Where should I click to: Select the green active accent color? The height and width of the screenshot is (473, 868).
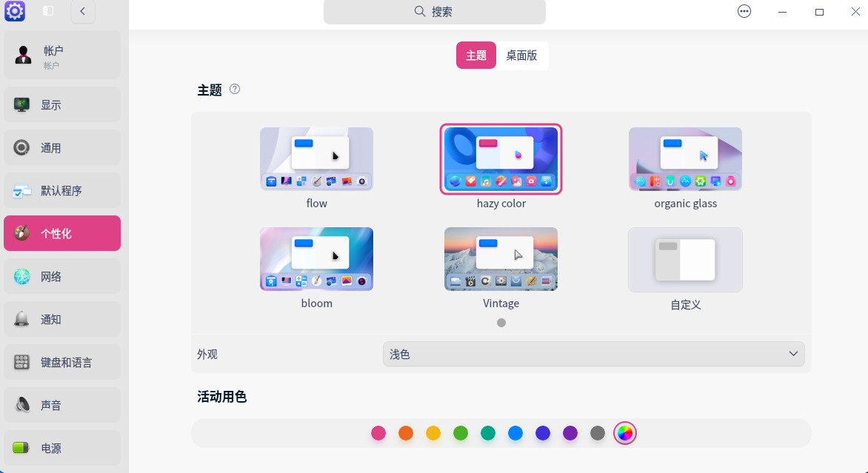click(x=460, y=433)
